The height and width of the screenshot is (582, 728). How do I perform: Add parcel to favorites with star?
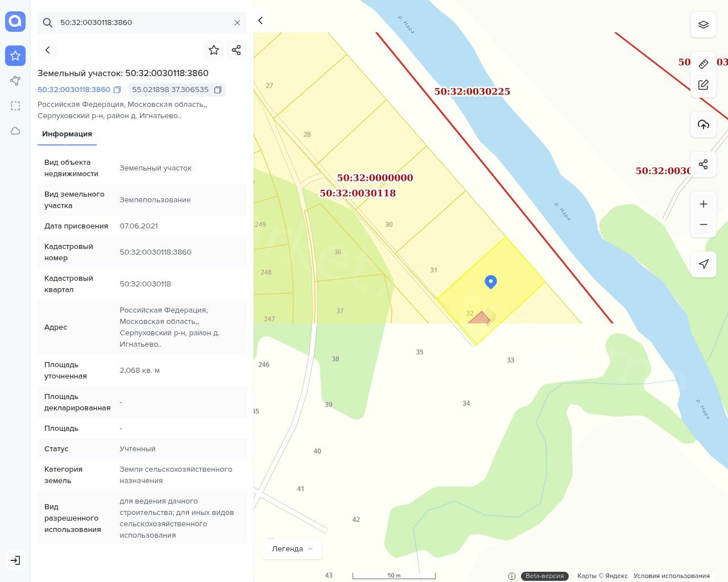(214, 50)
